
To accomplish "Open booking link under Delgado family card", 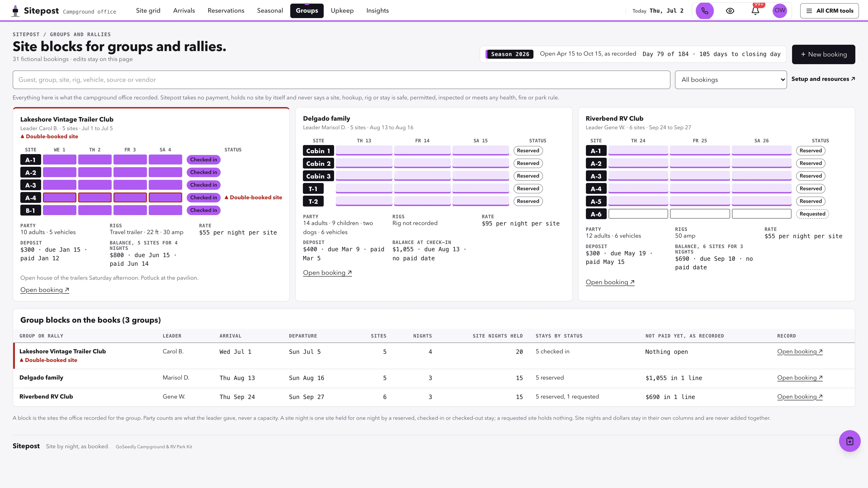I will [x=327, y=272].
